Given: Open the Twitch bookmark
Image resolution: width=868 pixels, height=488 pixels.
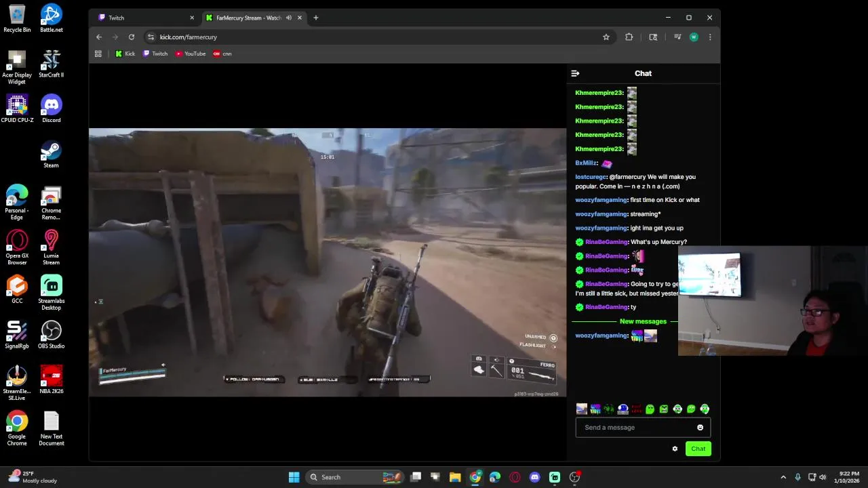Looking at the screenshot, I should (155, 54).
